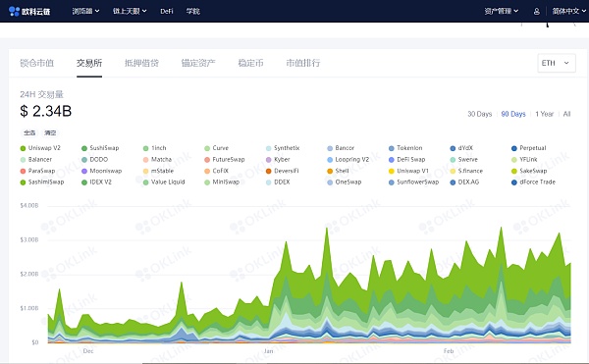The height and width of the screenshot is (364, 589).
Task: Open the 浏览器 dropdown menu
Action: (85, 11)
